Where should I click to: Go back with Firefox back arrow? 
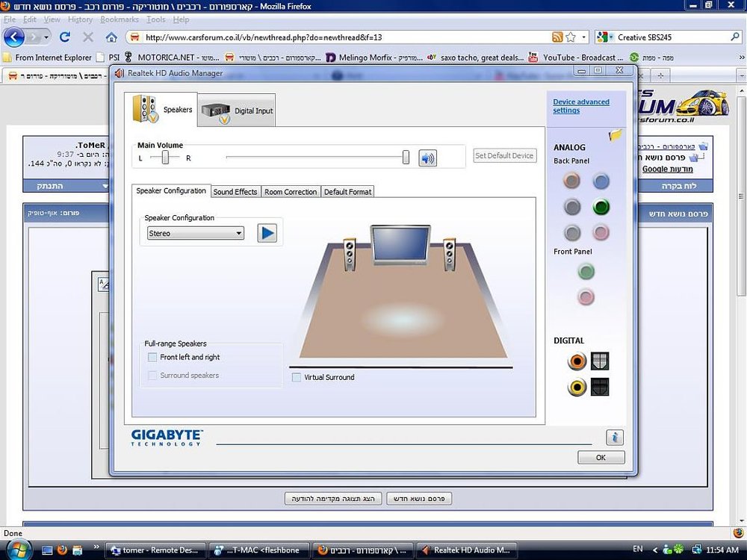[13, 37]
